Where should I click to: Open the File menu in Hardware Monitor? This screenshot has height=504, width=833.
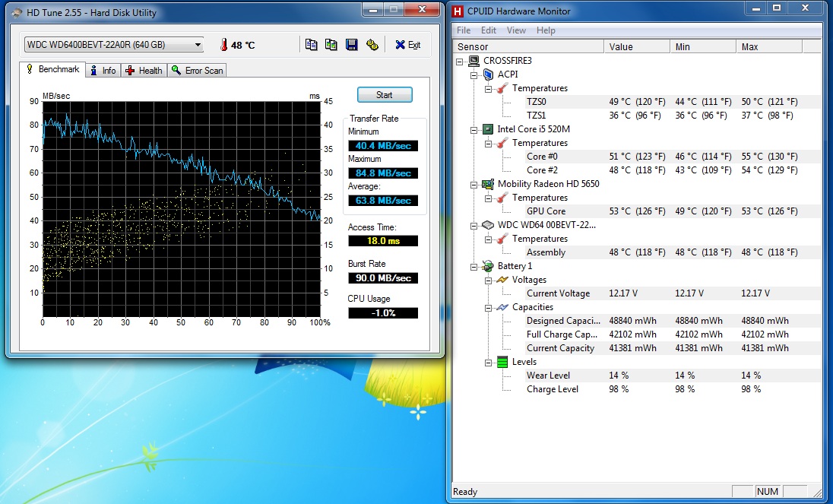coord(464,30)
